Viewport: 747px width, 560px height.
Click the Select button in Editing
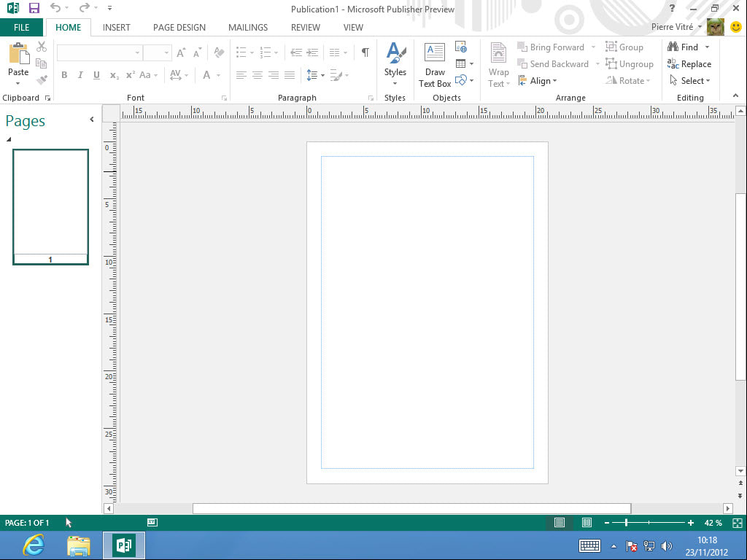[x=690, y=80]
